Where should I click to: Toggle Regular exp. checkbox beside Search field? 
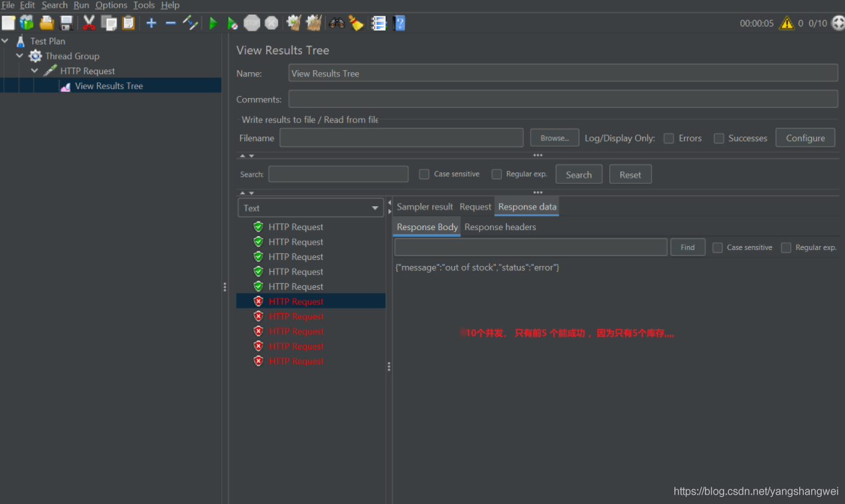[x=497, y=174]
